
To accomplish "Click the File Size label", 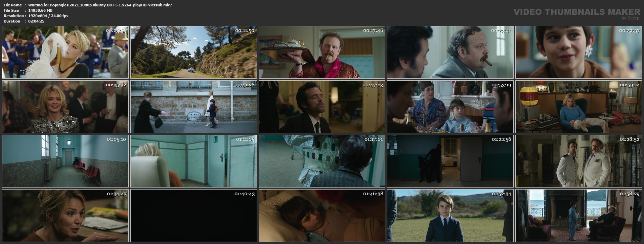I will [x=11, y=10].
